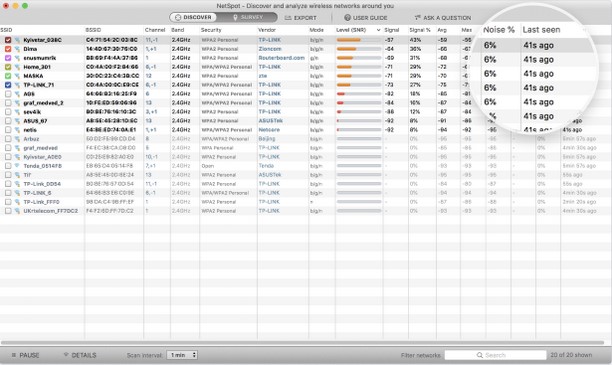
Task: Focus the Filter networks search field
Action: [495, 355]
